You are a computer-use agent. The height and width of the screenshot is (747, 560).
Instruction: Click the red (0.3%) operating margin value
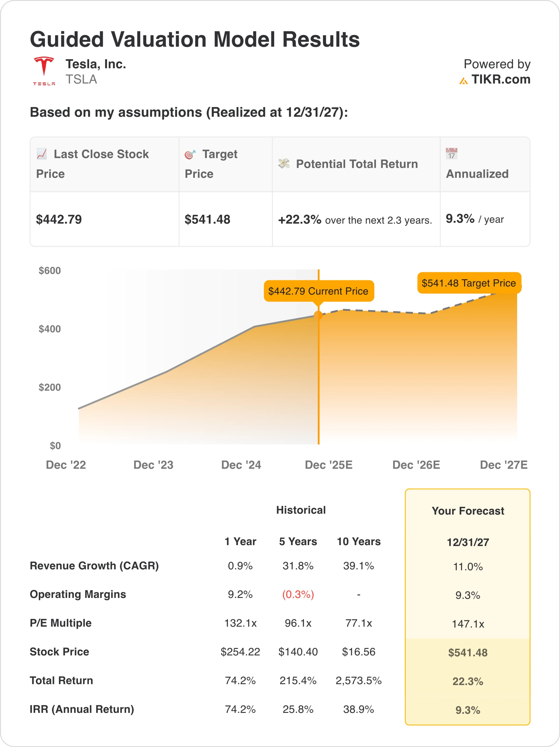(x=298, y=594)
